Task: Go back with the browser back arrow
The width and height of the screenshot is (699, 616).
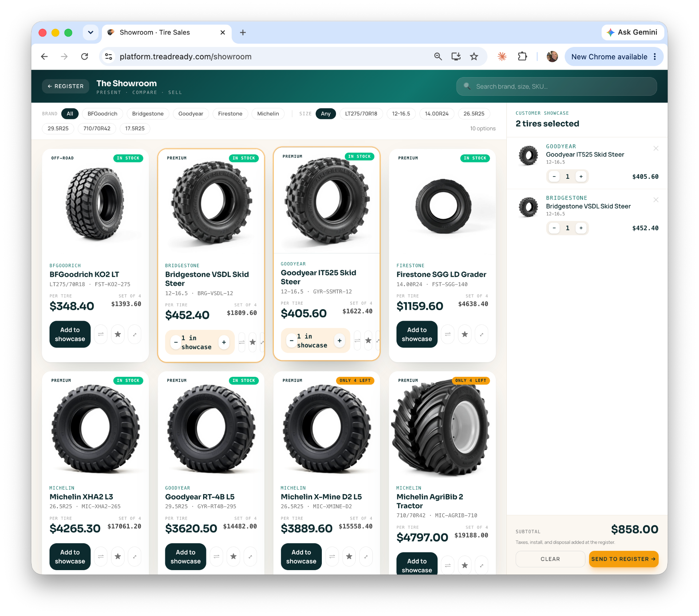Action: 44,56
